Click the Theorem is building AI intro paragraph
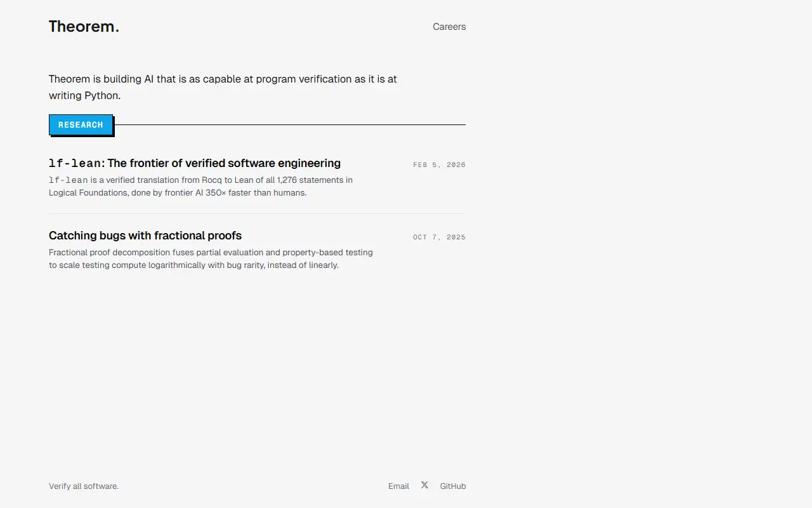Screen dimensions: 812x508 click(223, 87)
